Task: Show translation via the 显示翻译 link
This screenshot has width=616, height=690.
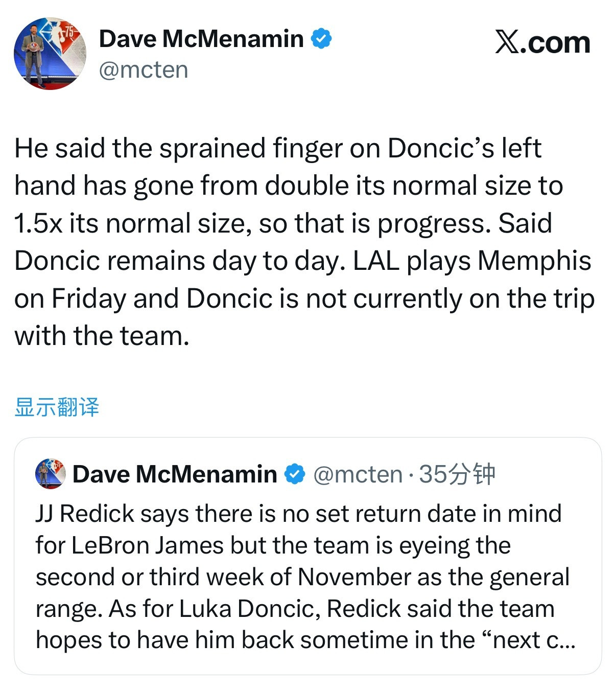Action: [x=57, y=407]
